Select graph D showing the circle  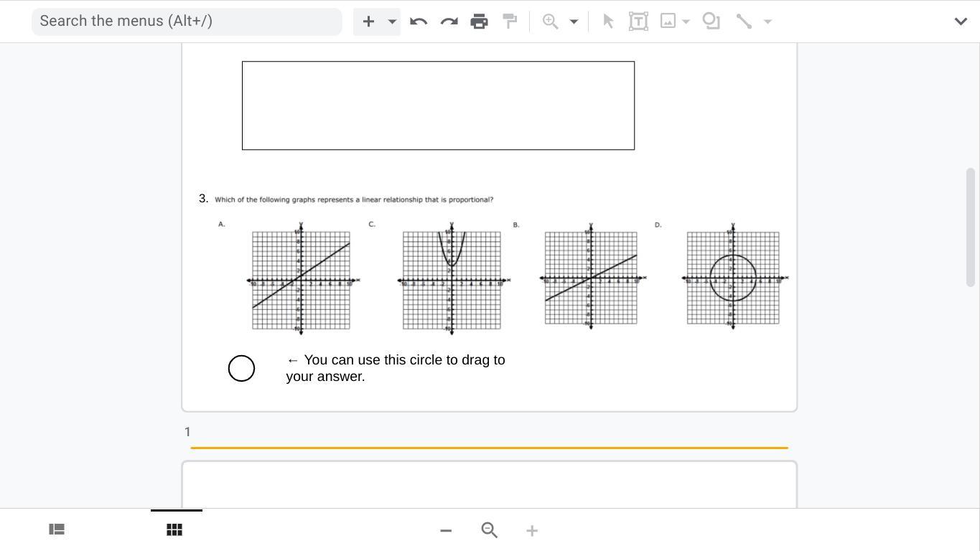click(734, 277)
